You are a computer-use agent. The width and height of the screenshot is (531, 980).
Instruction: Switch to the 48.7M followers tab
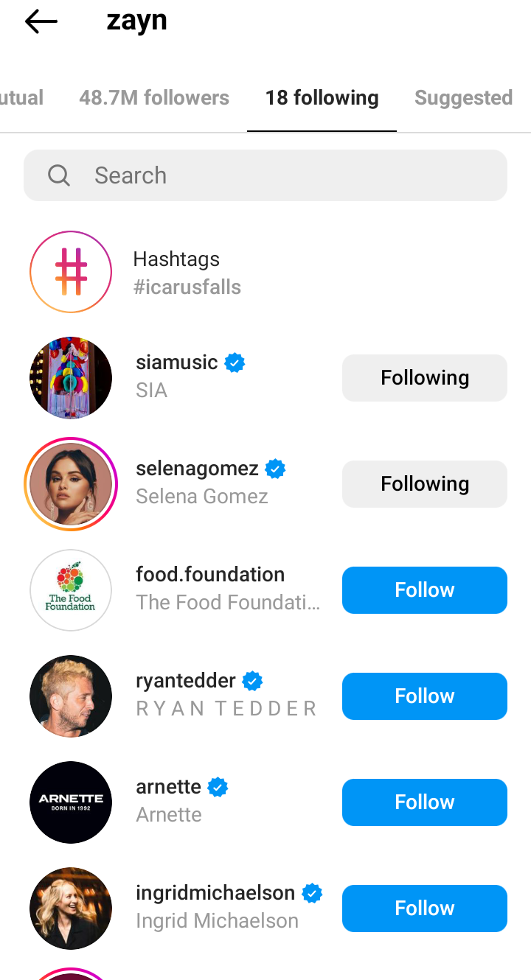pyautogui.click(x=154, y=98)
